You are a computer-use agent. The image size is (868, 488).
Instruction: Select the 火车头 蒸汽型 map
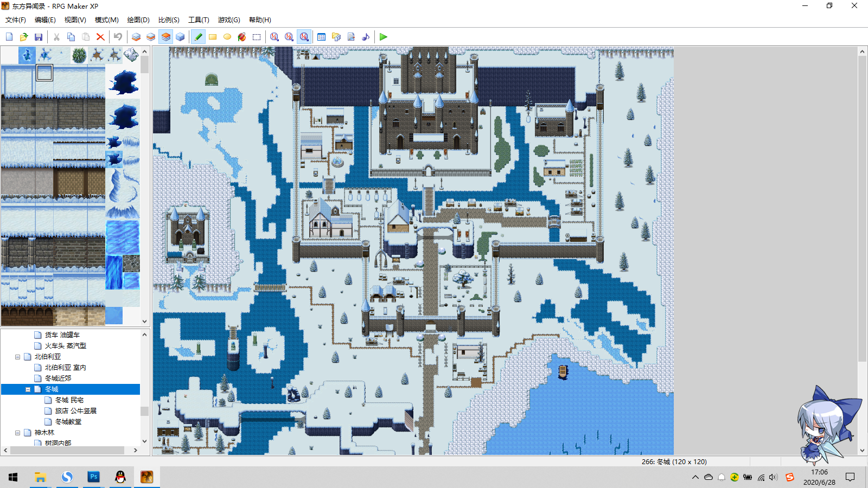click(66, 346)
